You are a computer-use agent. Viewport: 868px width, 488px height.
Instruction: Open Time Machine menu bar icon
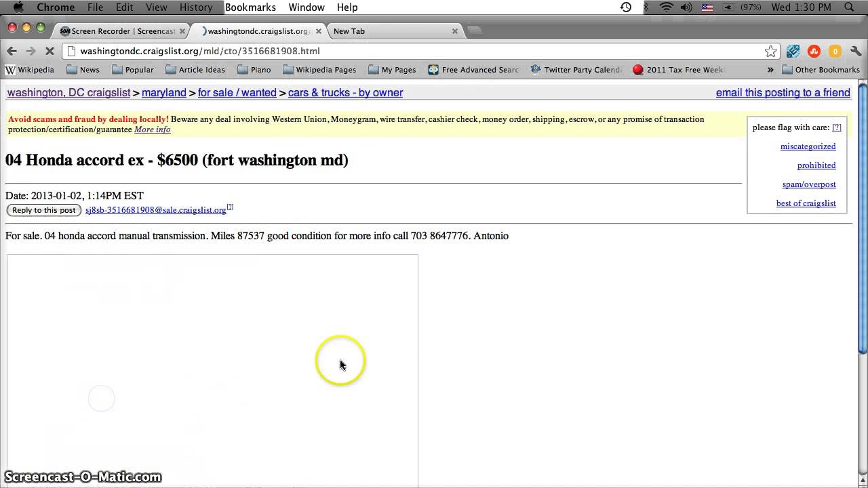click(x=626, y=7)
